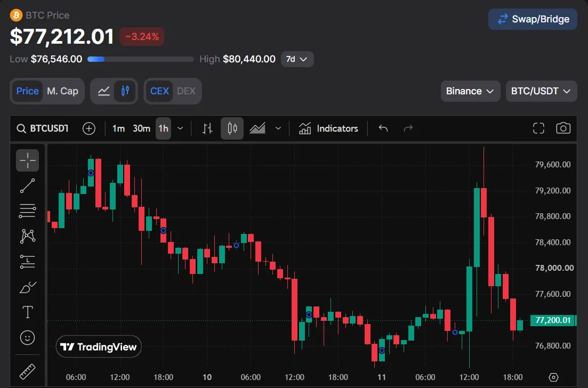Viewport: 588px width, 388px height.
Task: Click the BTCUSDT symbol search field
Action: coord(43,128)
